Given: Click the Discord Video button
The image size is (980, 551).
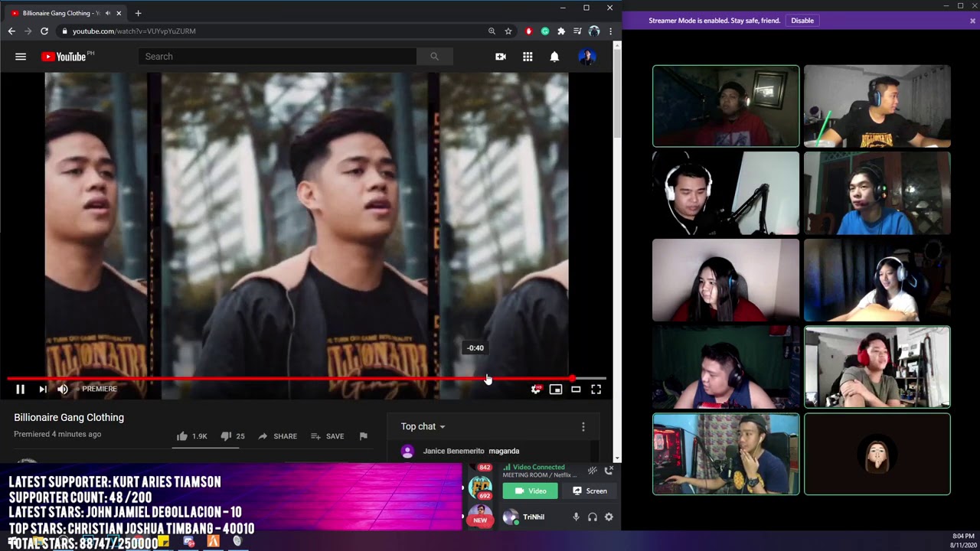Looking at the screenshot, I should click(531, 491).
